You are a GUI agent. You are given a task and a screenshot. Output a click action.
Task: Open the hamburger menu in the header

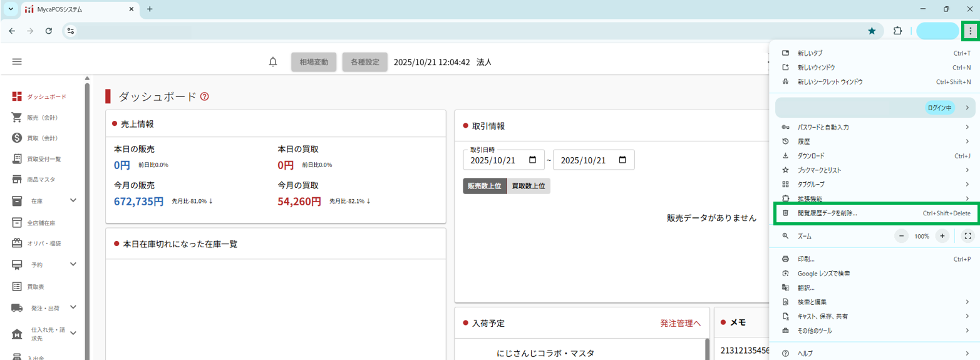[17, 61]
